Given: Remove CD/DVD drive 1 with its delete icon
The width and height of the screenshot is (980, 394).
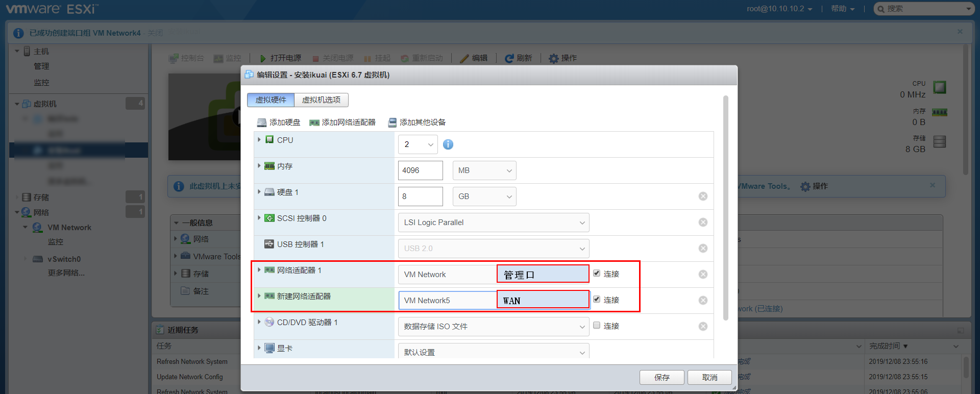Looking at the screenshot, I should click(703, 327).
